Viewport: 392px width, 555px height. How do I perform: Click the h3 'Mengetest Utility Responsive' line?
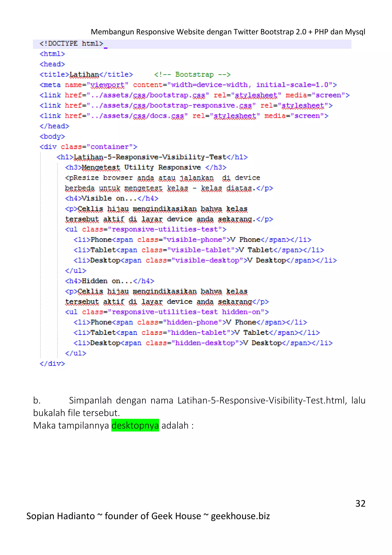tap(146, 167)
